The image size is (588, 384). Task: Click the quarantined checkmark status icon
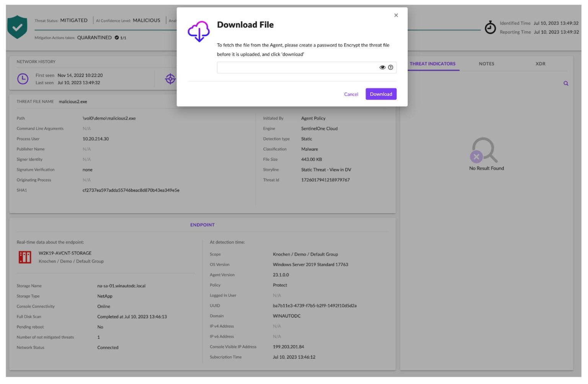(x=117, y=38)
